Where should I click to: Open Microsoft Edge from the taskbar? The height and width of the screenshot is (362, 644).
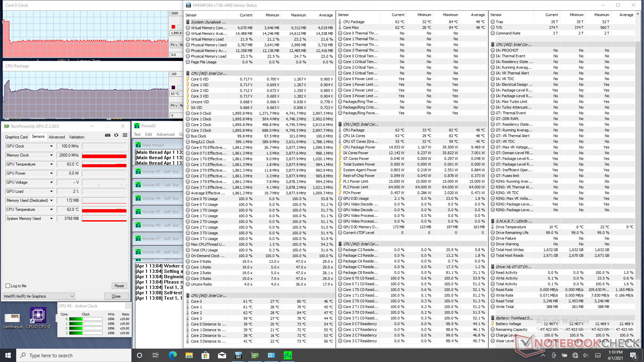(x=172, y=355)
